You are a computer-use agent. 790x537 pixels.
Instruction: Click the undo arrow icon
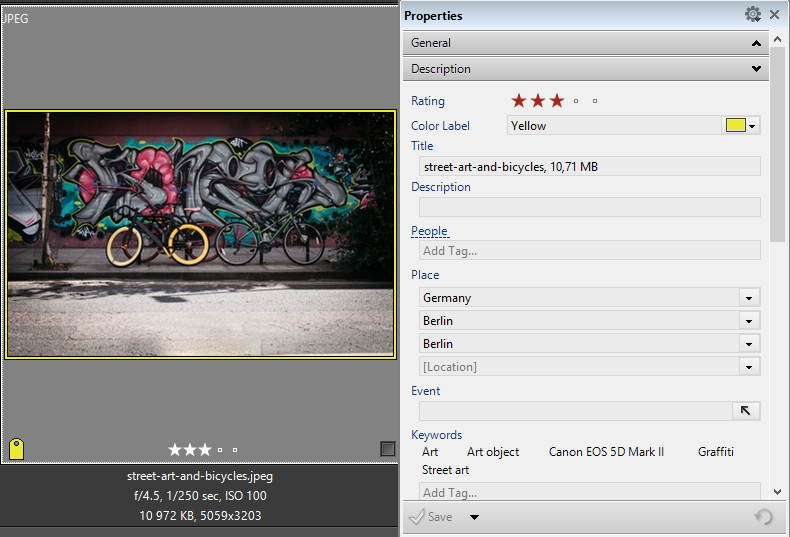coord(763,517)
